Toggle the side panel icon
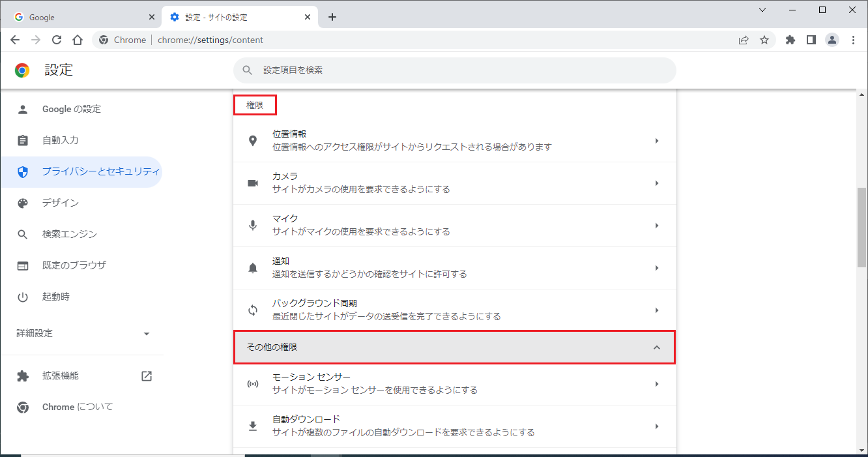 point(811,40)
